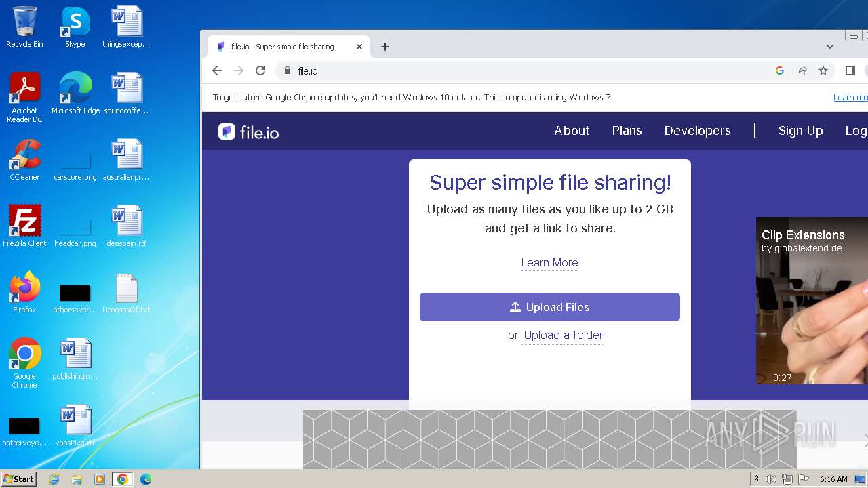
Task: Click the browser back arrow
Action: (217, 70)
